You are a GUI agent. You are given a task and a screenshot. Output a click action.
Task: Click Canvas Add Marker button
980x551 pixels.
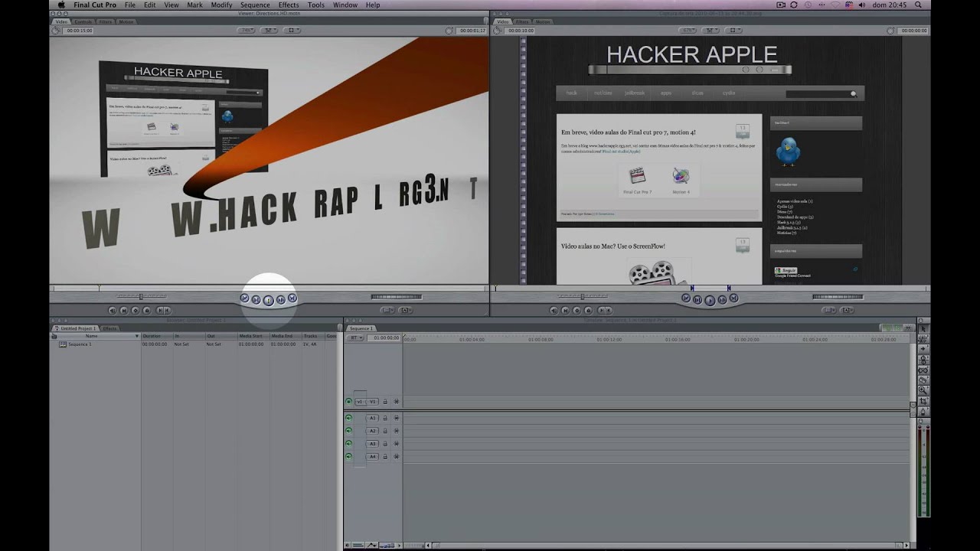click(x=588, y=310)
